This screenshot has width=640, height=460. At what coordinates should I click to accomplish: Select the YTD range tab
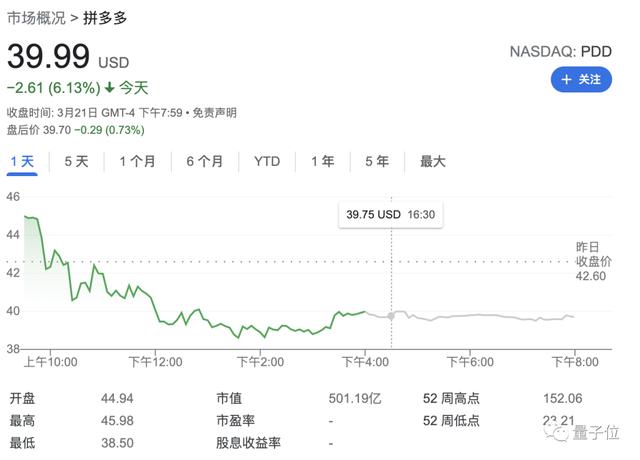point(267,161)
